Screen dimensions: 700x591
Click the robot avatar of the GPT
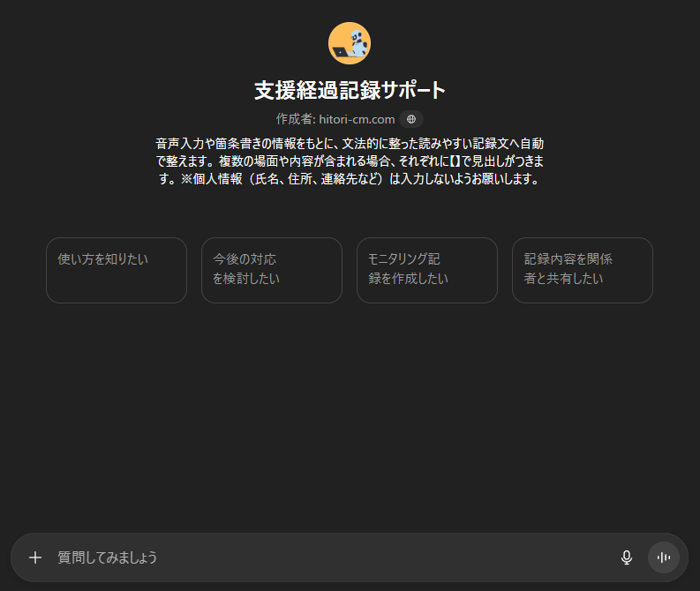pyautogui.click(x=350, y=43)
